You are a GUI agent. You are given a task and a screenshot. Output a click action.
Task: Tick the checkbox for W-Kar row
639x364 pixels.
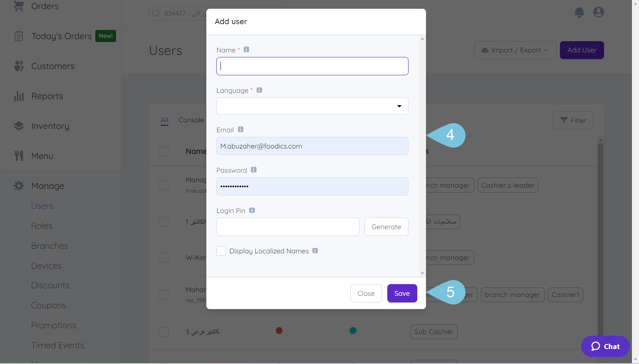[164, 258]
